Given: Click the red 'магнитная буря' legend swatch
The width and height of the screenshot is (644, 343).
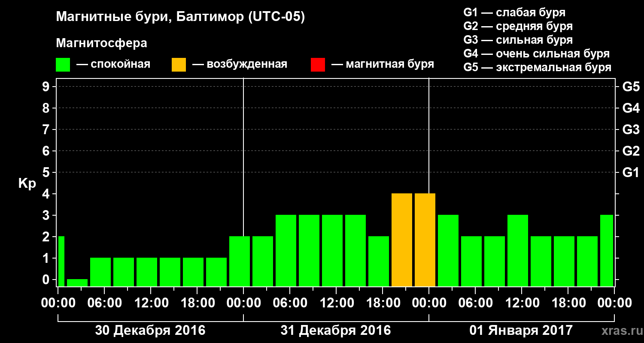Looking at the screenshot, I should 318,65.
